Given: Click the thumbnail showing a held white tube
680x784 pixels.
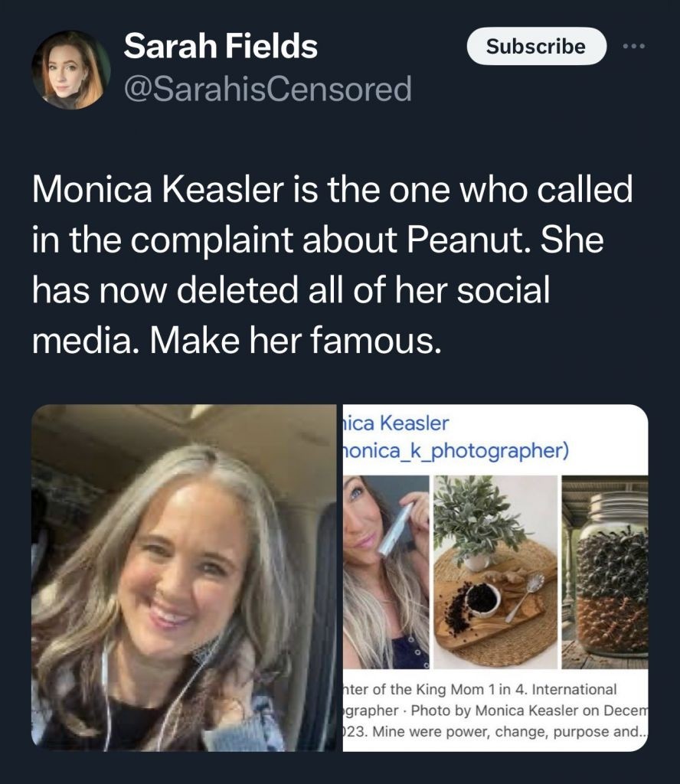Looking at the screenshot, I should 385,571.
